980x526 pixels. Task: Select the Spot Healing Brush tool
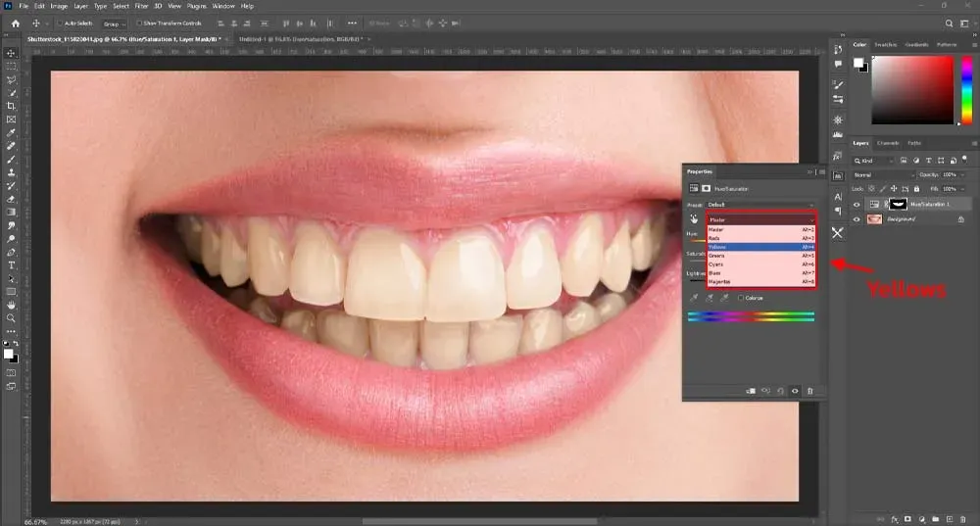tap(11, 146)
